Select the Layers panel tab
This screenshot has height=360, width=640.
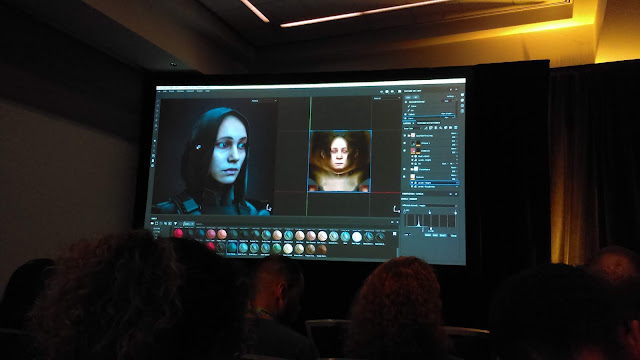point(408,123)
